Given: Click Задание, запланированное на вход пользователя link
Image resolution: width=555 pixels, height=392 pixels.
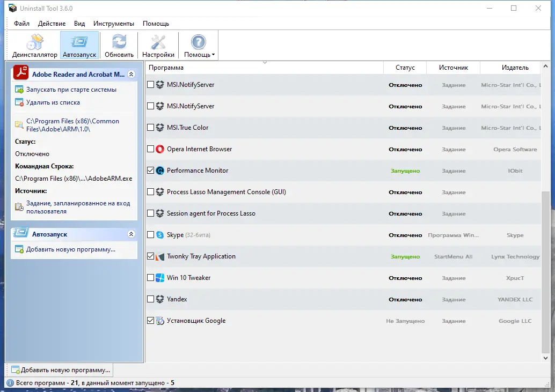Looking at the screenshot, I should (78, 207).
